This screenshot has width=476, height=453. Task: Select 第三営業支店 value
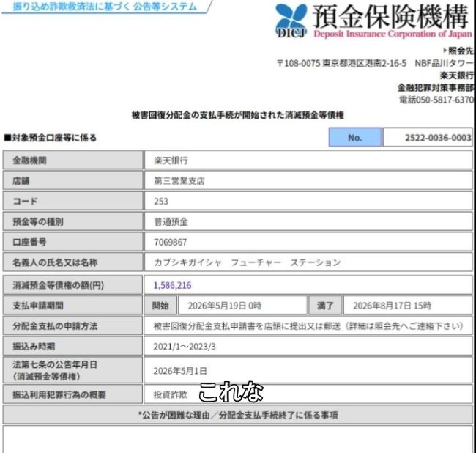point(179,181)
